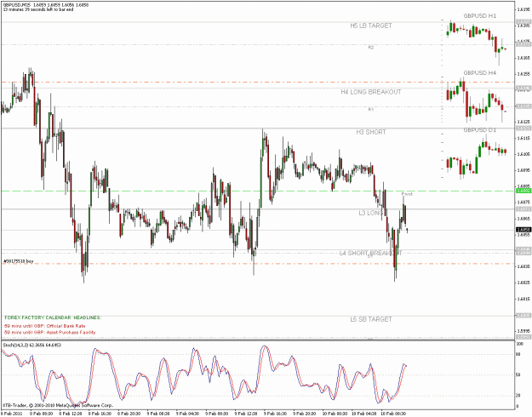
Task: Click the 100 level on stochastic scale
Action: (x=520, y=344)
